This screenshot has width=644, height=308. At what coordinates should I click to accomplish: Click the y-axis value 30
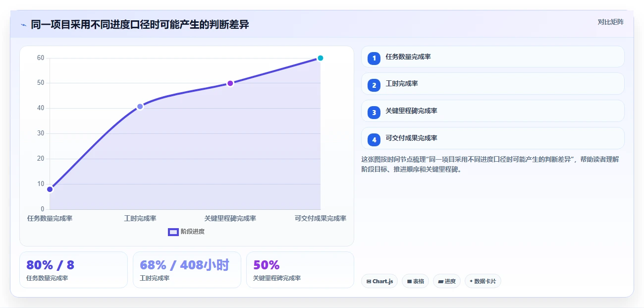[x=41, y=133]
